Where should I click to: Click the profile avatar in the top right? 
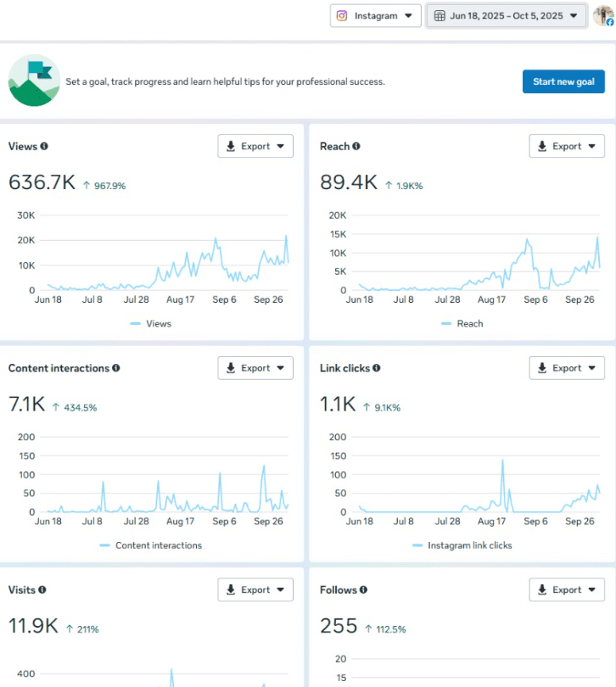[x=603, y=15]
